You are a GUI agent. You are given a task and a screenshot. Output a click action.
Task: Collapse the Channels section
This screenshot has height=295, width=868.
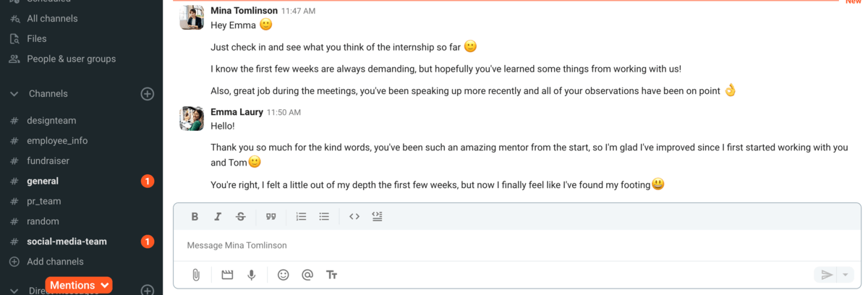(x=14, y=94)
